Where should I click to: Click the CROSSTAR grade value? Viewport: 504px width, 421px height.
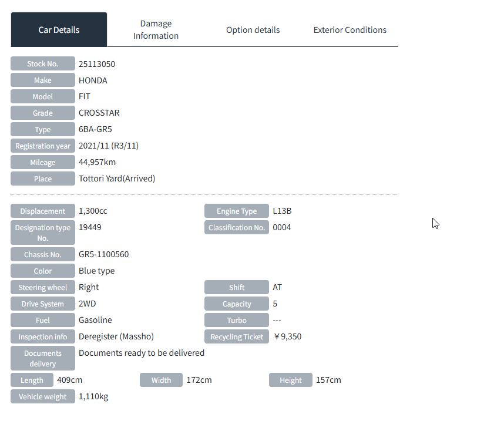click(x=99, y=113)
